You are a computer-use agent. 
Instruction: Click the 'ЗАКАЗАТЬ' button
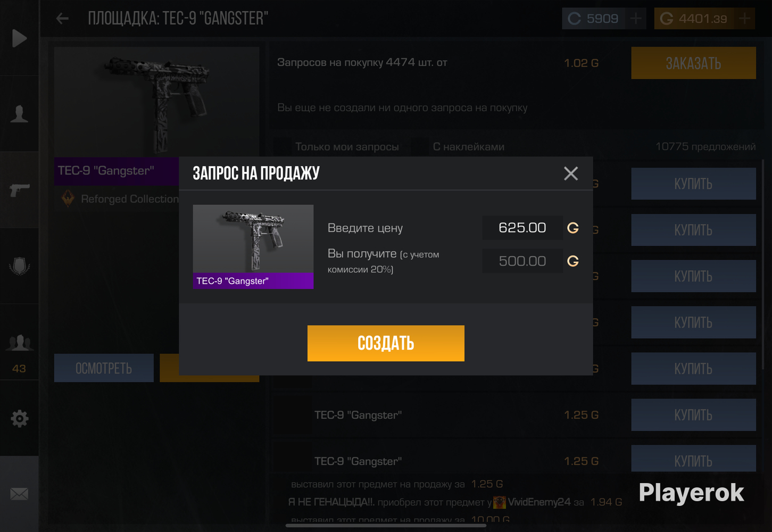pos(693,63)
